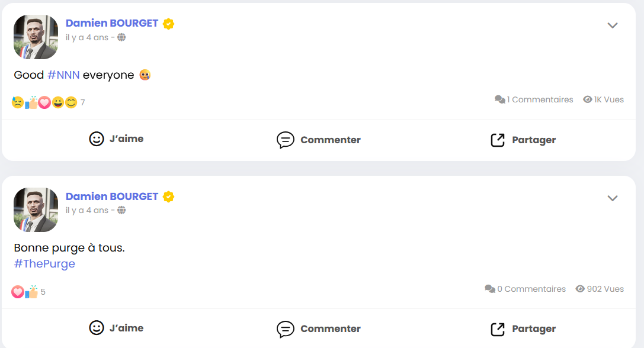Click the globe icon on the #NNN post
This screenshot has height=348, width=644.
121,37
